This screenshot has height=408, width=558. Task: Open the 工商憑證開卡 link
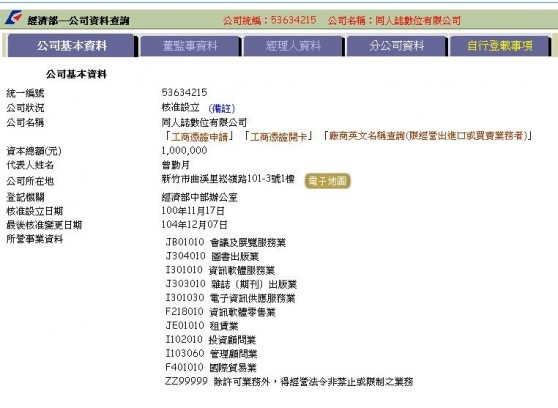278,136
